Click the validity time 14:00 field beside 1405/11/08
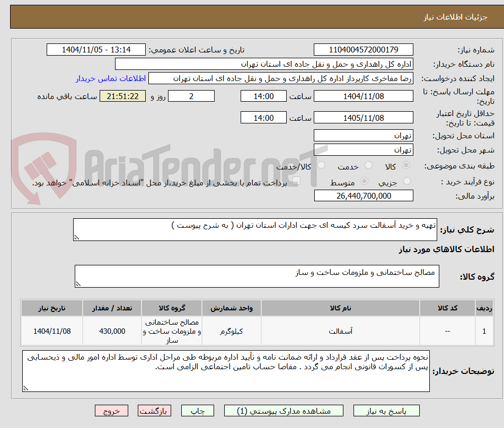The image size is (504, 428). click(263, 118)
